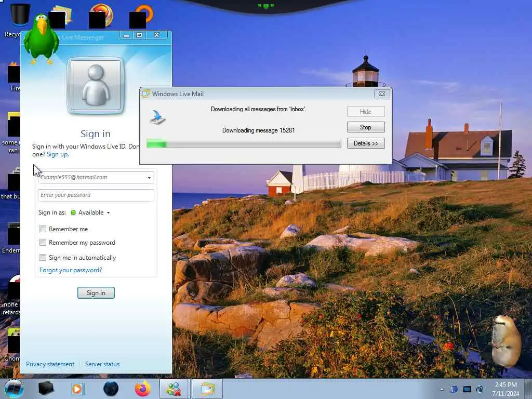The width and height of the screenshot is (532, 399).
Task: Follow the Sign up link
Action: pos(57,154)
